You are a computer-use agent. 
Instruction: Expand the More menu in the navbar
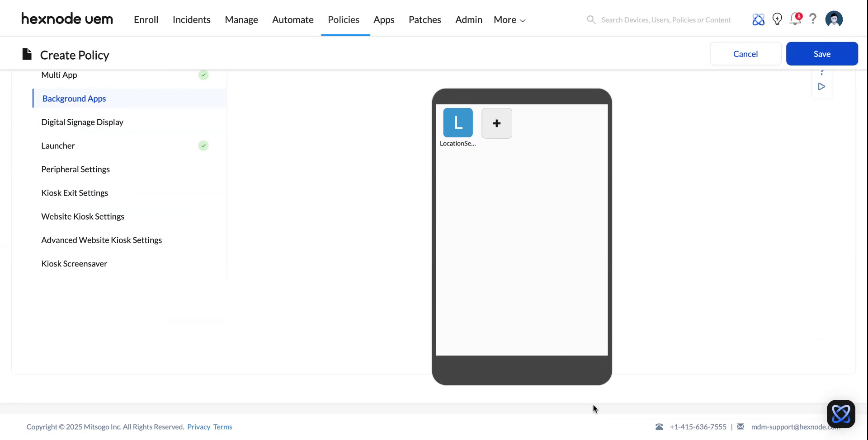(509, 19)
